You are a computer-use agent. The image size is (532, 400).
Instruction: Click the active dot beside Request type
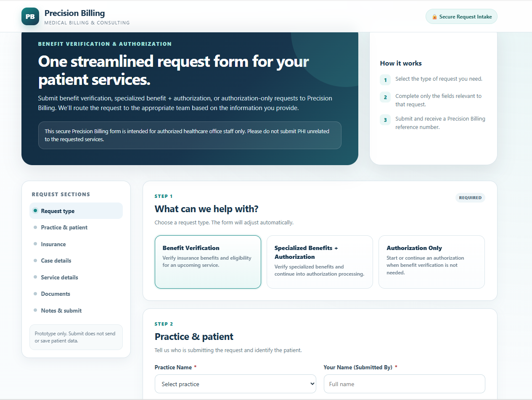point(35,211)
